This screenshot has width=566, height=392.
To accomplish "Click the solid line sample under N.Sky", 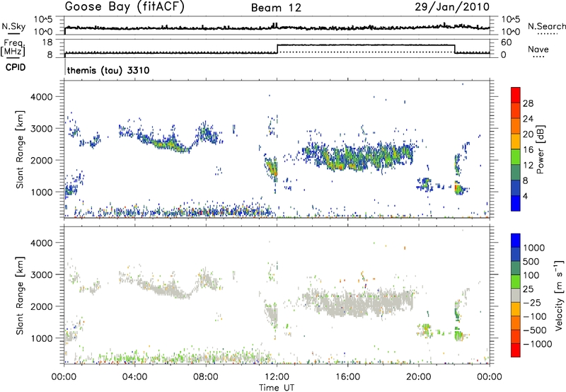I will tap(13, 33).
